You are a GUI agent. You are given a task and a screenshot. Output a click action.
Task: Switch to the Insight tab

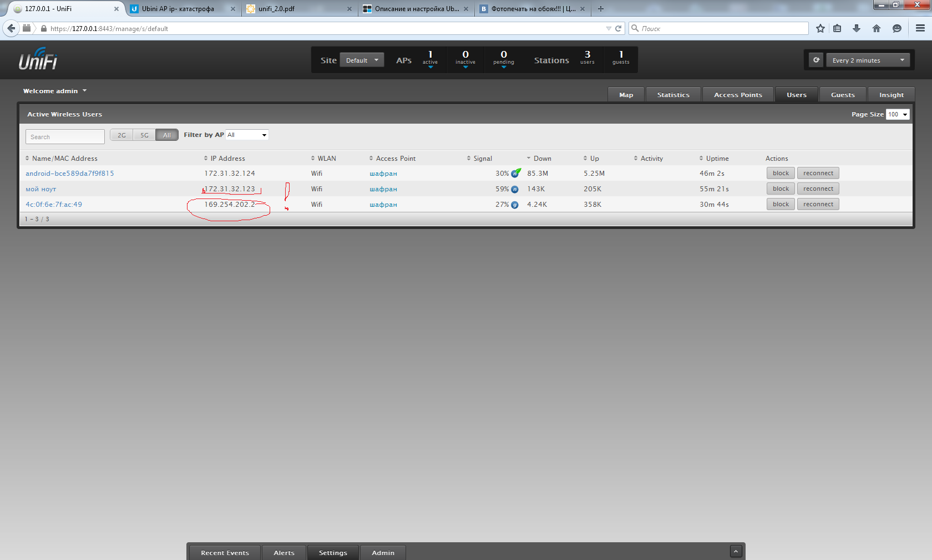coord(892,95)
